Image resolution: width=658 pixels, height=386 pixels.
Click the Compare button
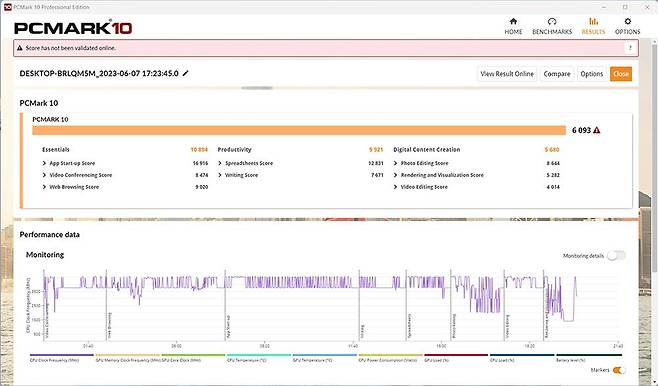tap(557, 74)
